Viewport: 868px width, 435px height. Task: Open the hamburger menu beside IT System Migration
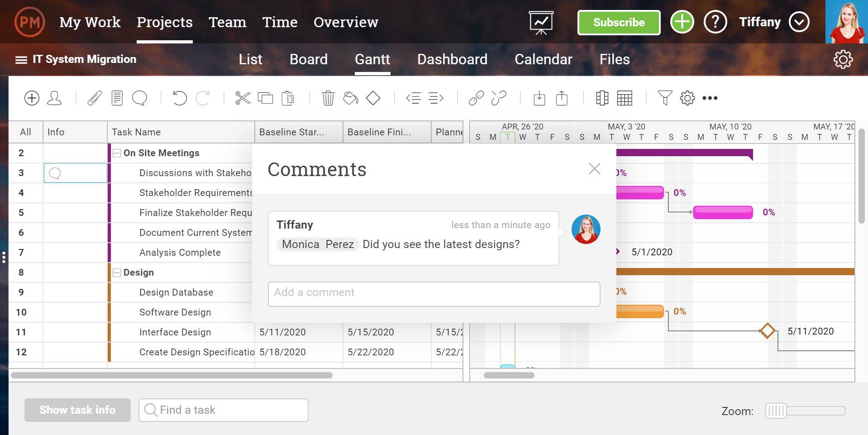tap(21, 60)
